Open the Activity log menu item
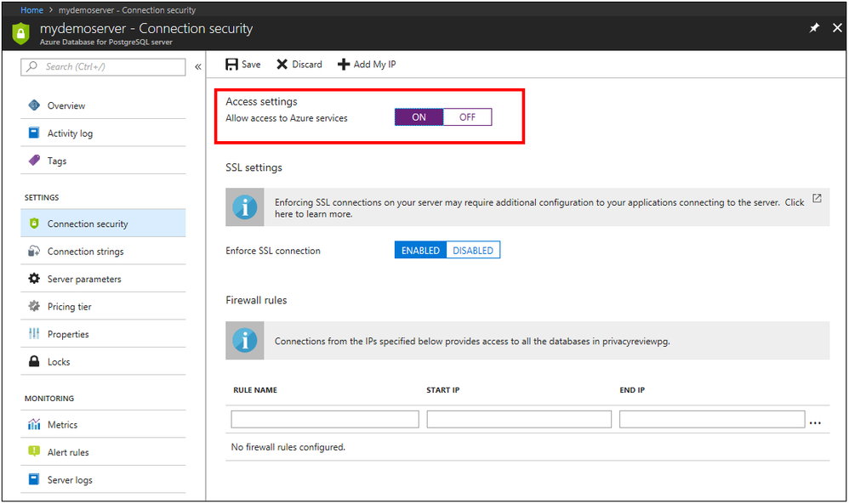This screenshot has height=504, width=849. [103, 133]
